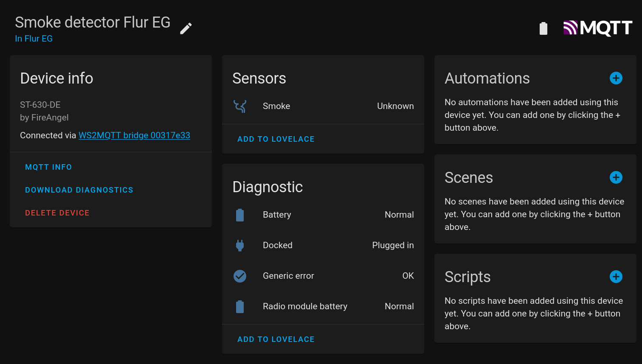Choose DELETE DEVICE
This screenshot has height=364, width=642.
point(57,213)
